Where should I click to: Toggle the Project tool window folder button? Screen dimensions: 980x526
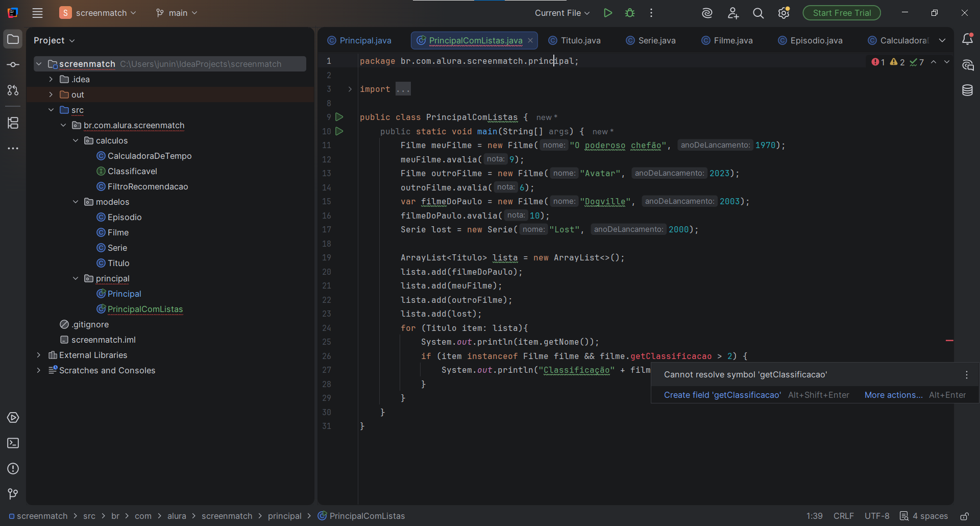[13, 39]
